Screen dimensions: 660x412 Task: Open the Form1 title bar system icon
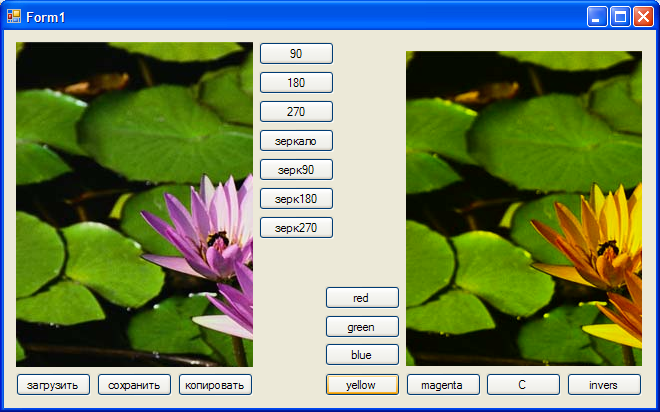[x=14, y=16]
